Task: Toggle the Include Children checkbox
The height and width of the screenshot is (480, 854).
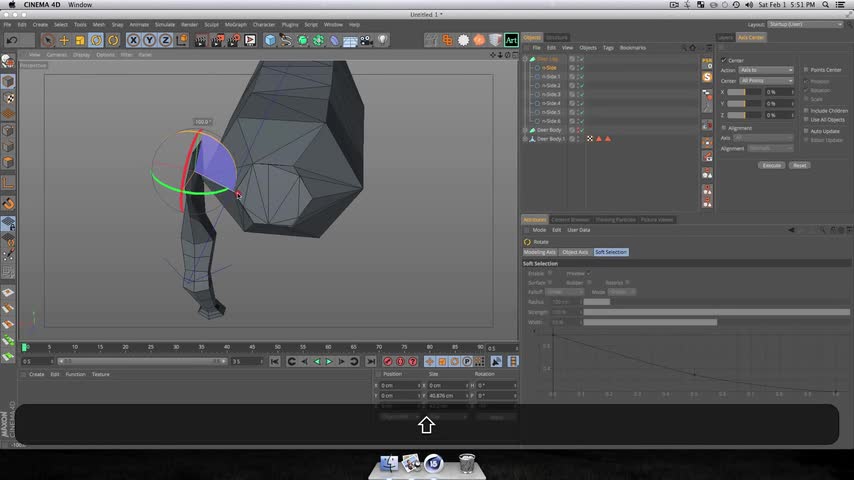Action: coord(806,110)
